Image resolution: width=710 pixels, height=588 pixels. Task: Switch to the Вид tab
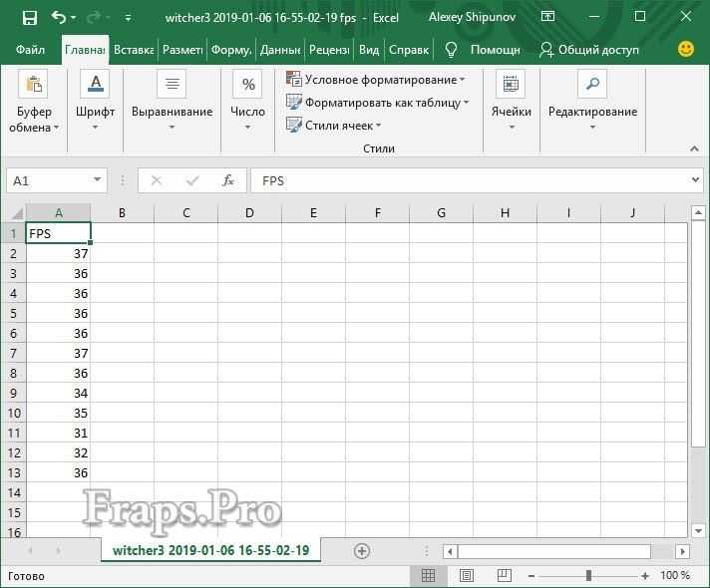[369, 50]
